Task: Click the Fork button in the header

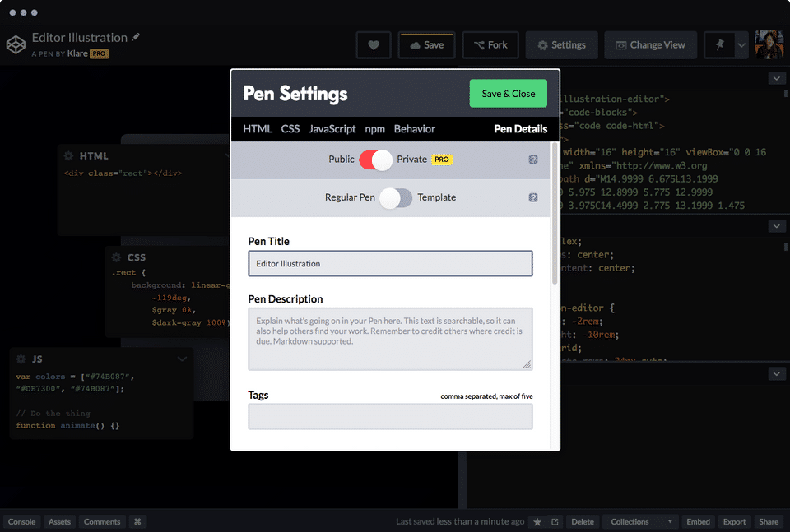Action: point(490,45)
